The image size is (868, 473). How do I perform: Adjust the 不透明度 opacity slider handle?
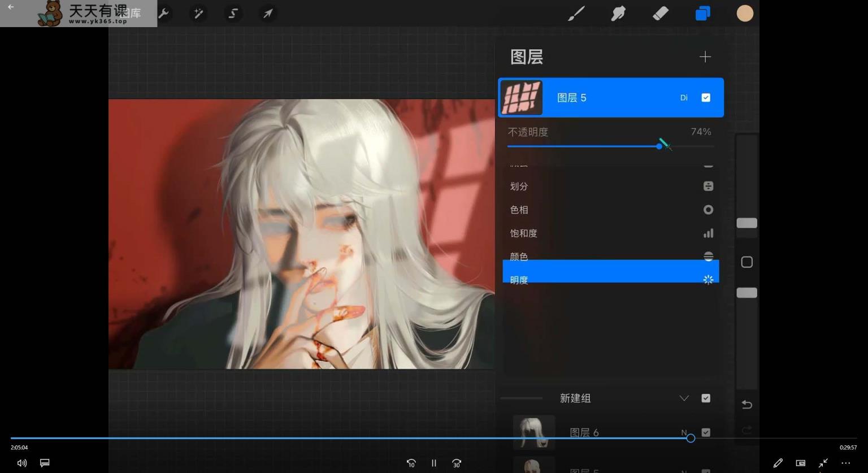(x=659, y=146)
